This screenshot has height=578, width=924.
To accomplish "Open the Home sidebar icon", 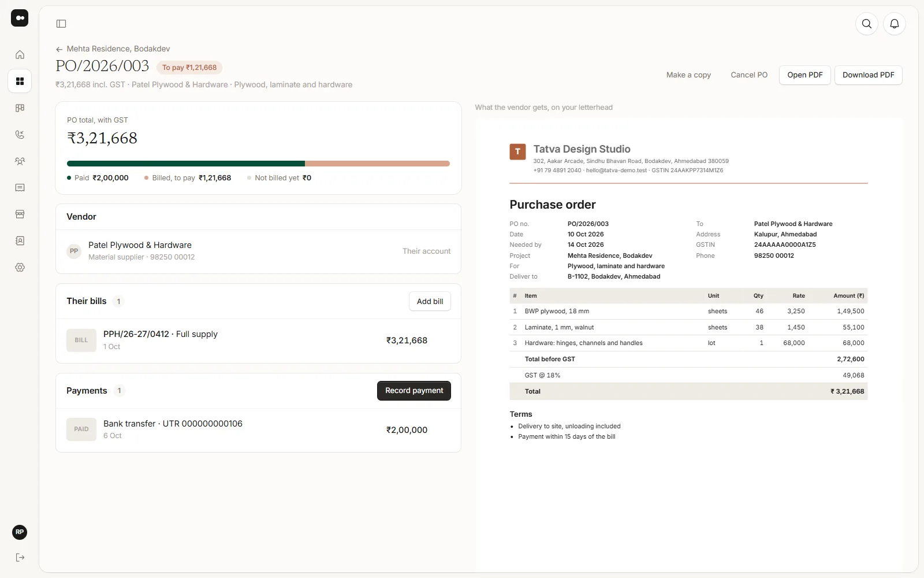I will (x=20, y=54).
